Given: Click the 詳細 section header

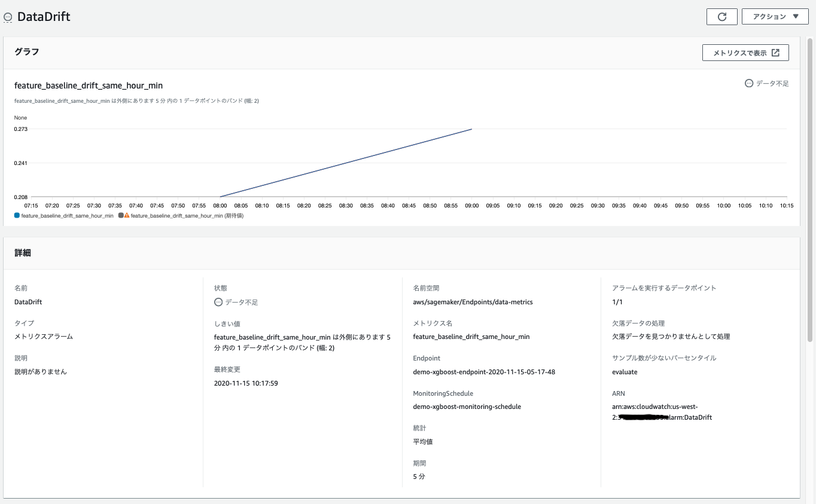Looking at the screenshot, I should click(22, 252).
